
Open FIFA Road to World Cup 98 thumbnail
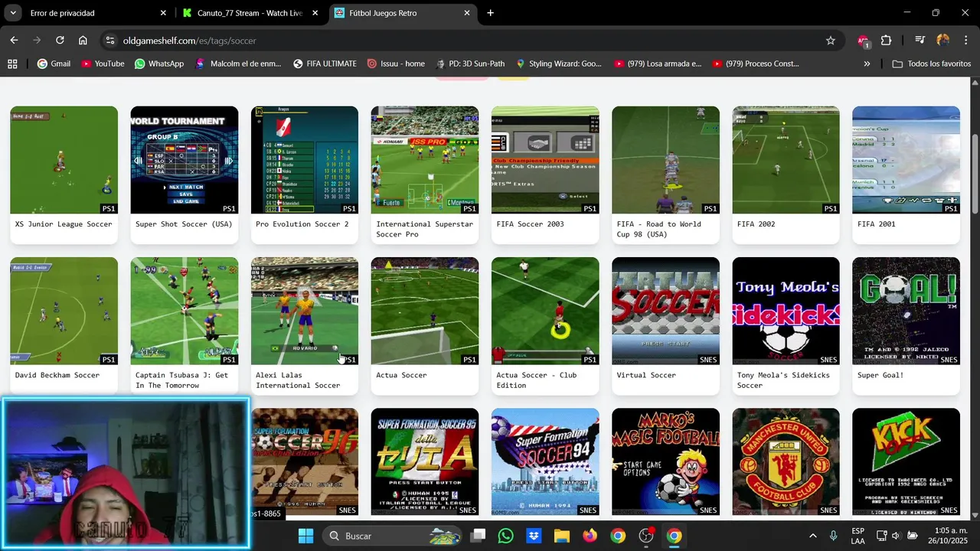665,160
